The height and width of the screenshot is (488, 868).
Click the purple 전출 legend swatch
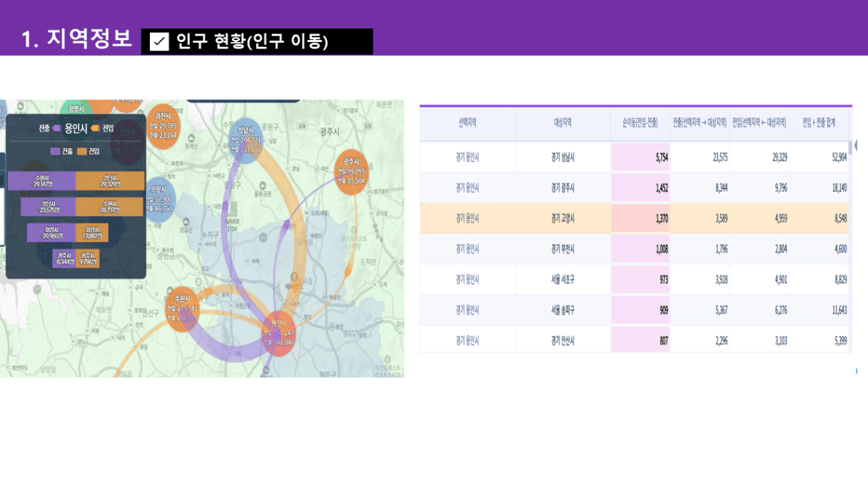pos(55,151)
